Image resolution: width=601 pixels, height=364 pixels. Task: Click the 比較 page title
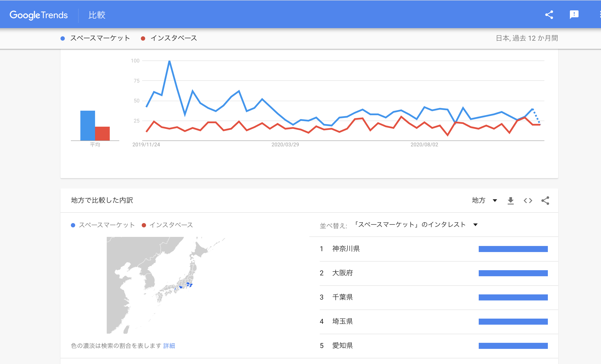[97, 15]
